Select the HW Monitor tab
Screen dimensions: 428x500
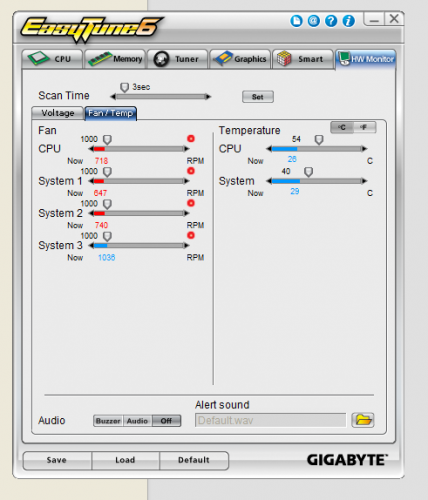pos(366,59)
